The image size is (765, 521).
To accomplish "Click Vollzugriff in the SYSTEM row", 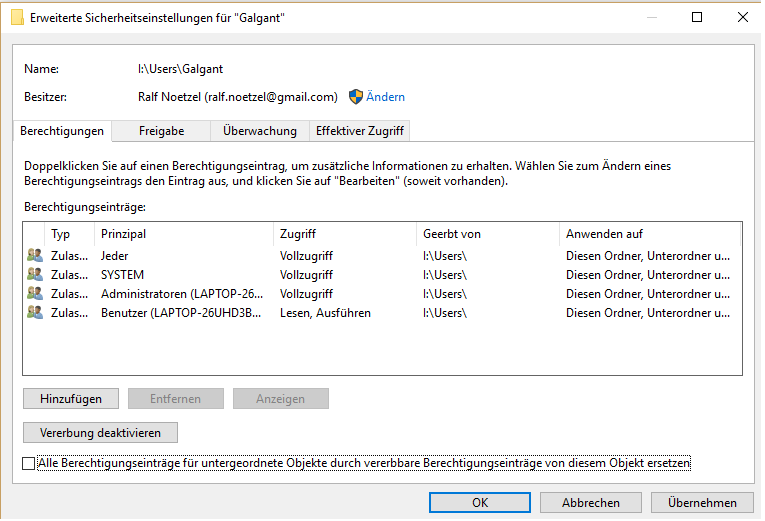I will (306, 275).
